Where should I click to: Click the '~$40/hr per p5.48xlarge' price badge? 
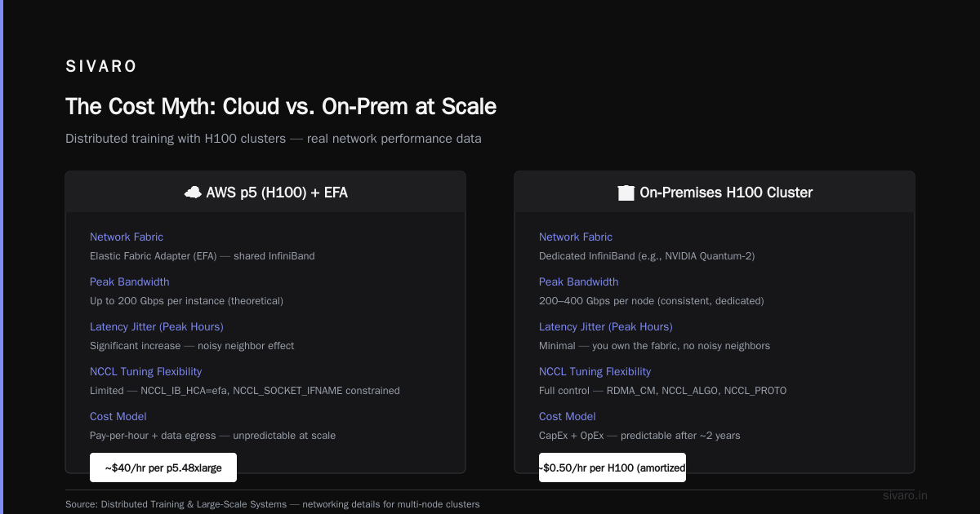click(163, 468)
